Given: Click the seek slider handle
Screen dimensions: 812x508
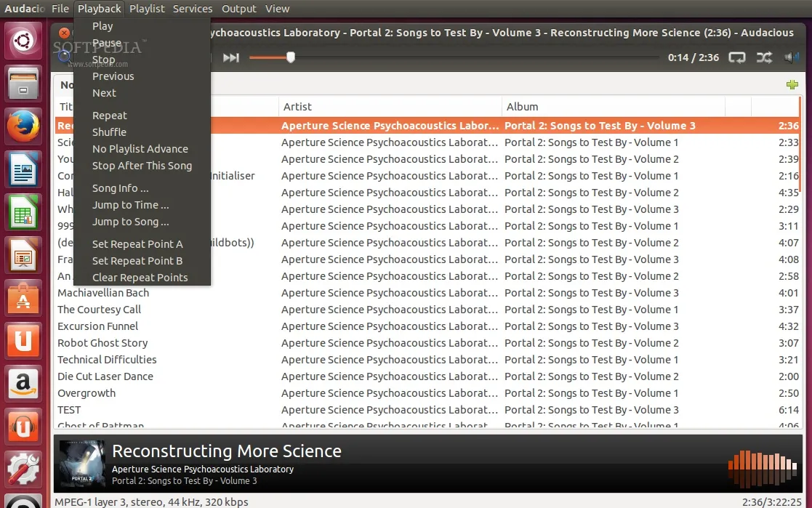Looking at the screenshot, I should click(x=291, y=57).
